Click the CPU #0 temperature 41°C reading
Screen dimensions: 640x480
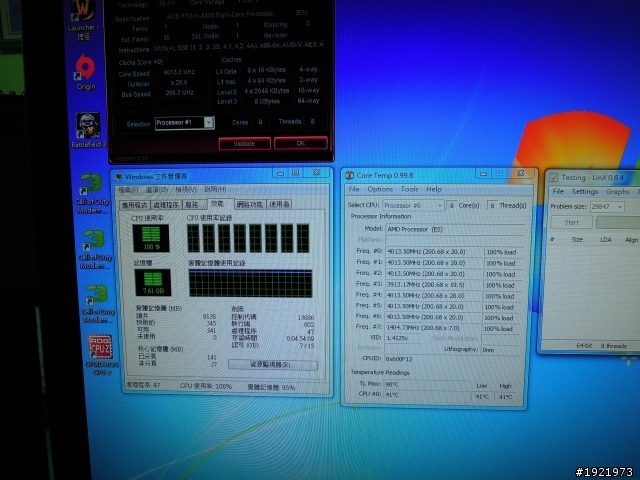coord(427,395)
